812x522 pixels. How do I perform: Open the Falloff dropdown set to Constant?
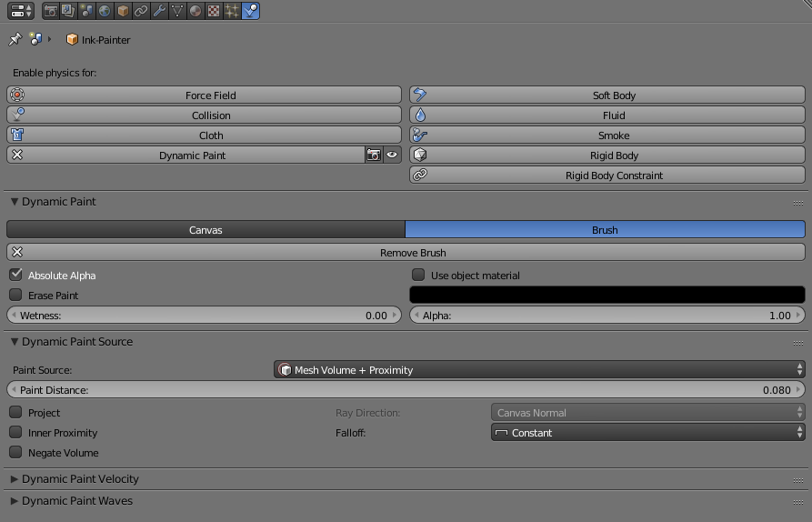pyautogui.click(x=647, y=433)
